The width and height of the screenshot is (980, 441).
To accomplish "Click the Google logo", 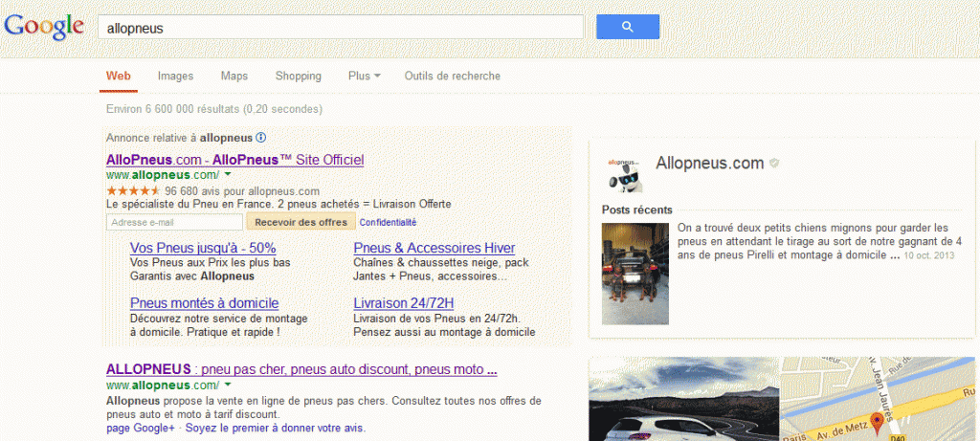I will (x=44, y=28).
